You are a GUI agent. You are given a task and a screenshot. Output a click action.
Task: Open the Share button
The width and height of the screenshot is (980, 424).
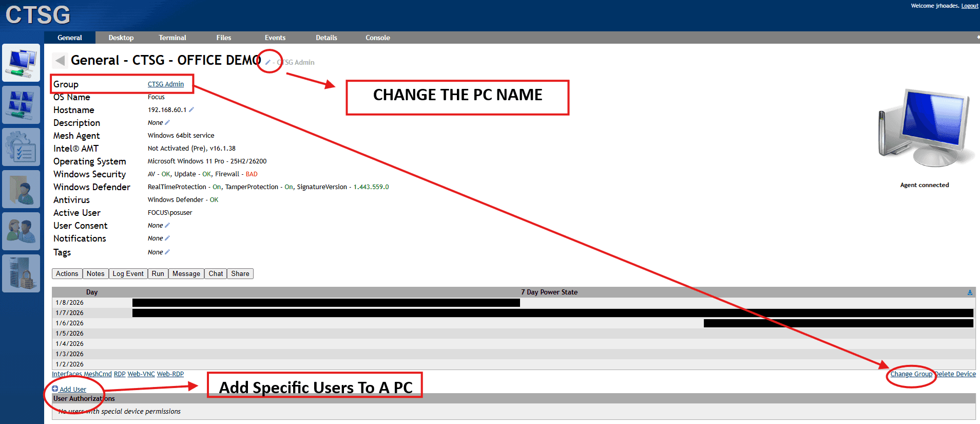(x=240, y=273)
